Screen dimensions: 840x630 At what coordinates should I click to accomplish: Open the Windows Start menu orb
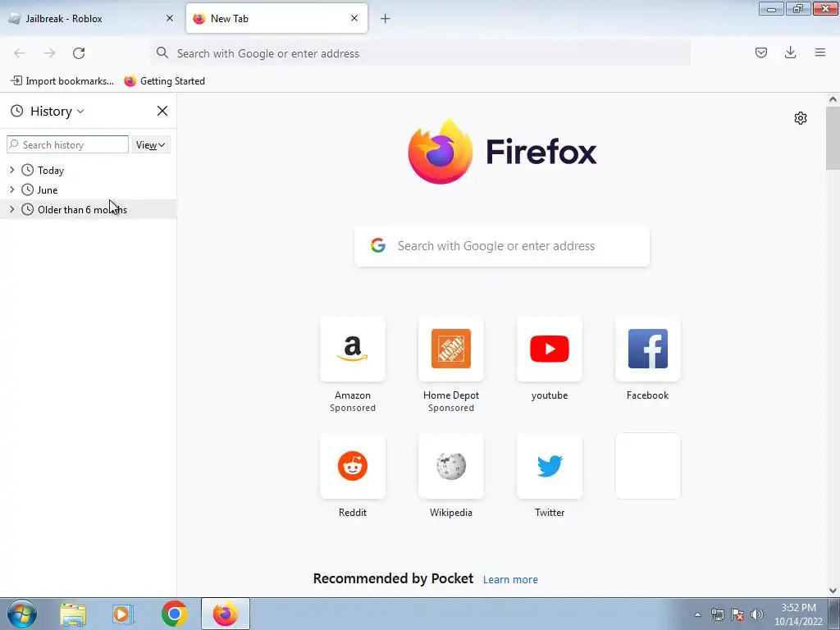(22, 614)
